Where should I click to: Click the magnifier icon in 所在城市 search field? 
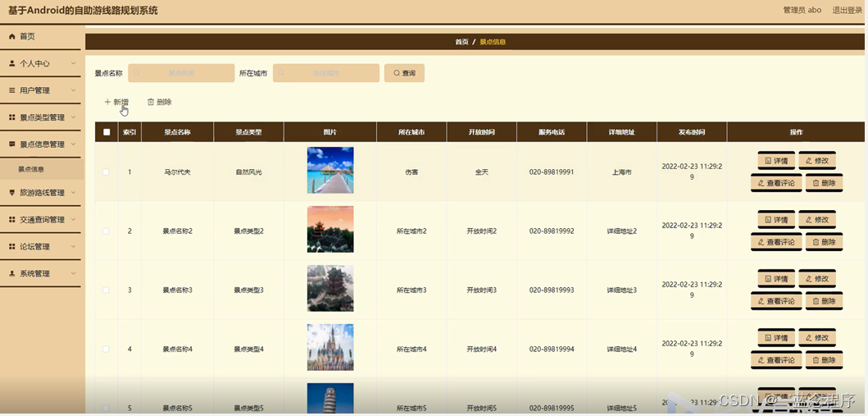tap(281, 73)
